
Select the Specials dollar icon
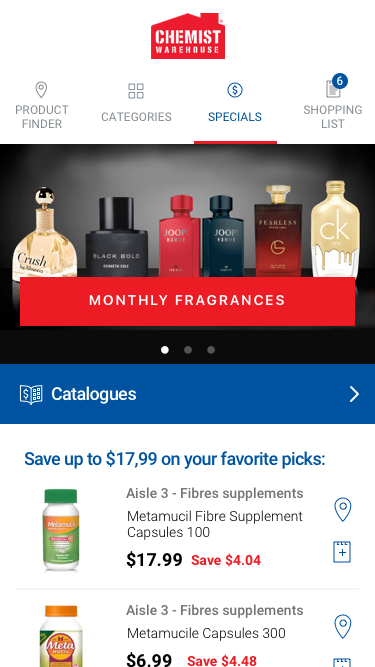pos(235,90)
